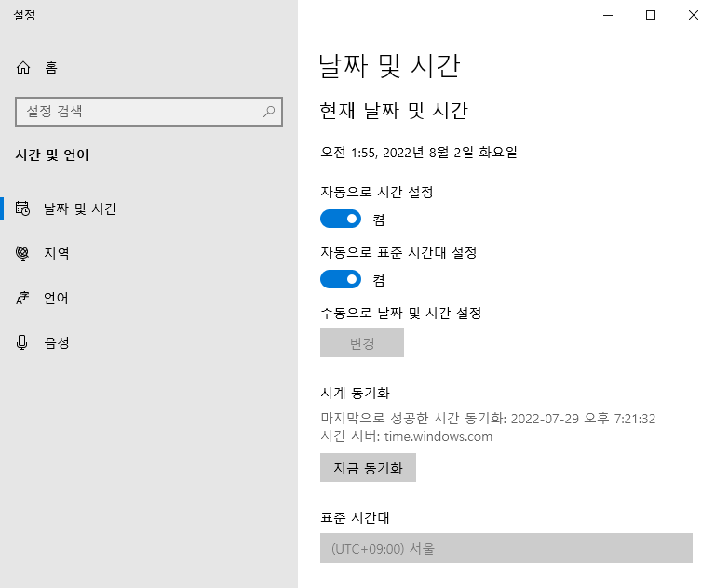The height and width of the screenshot is (588, 715).
Task: Click the 시간 및 언어 heading
Action: pyautogui.click(x=52, y=155)
